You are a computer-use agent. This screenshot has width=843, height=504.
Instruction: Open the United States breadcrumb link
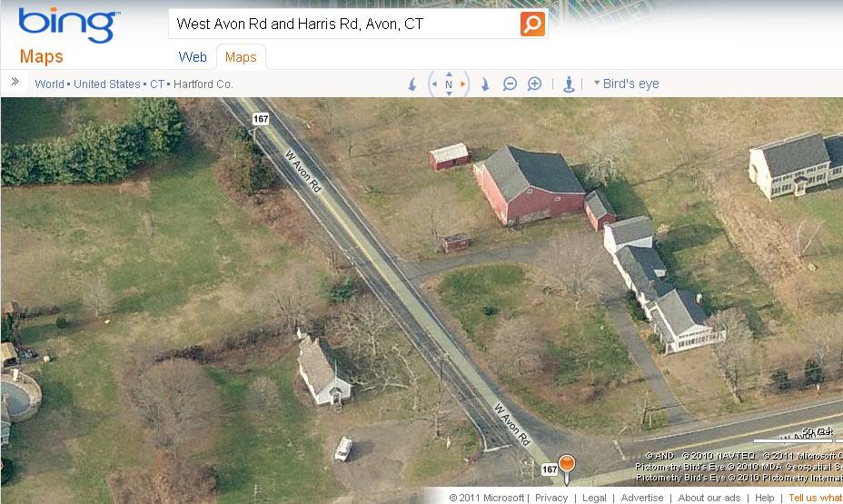tap(107, 84)
